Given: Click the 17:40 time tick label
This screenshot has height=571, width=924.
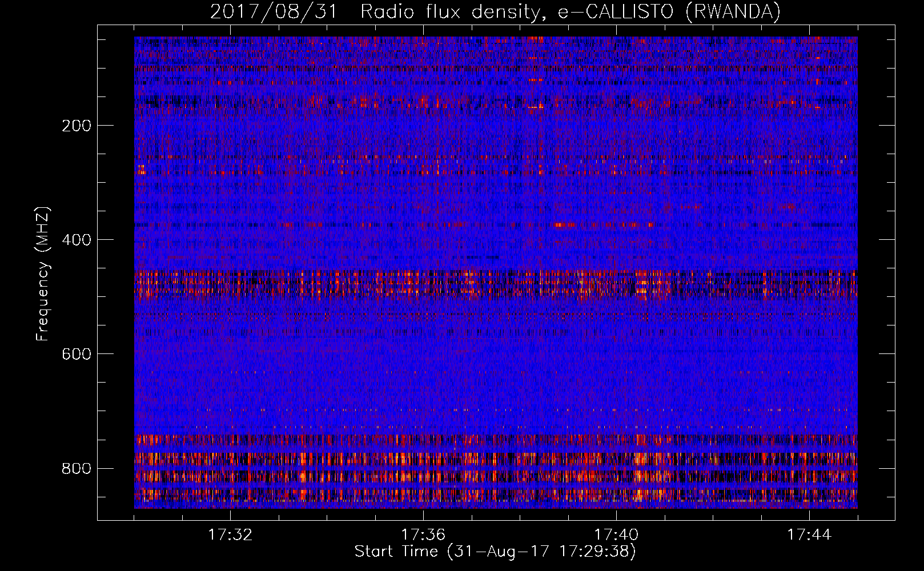Looking at the screenshot, I should pos(616,534).
